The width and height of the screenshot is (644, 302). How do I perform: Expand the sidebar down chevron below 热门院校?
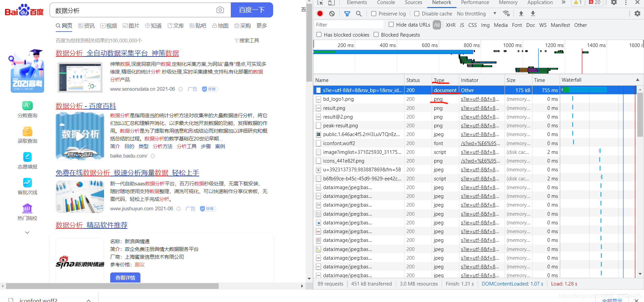click(x=27, y=232)
